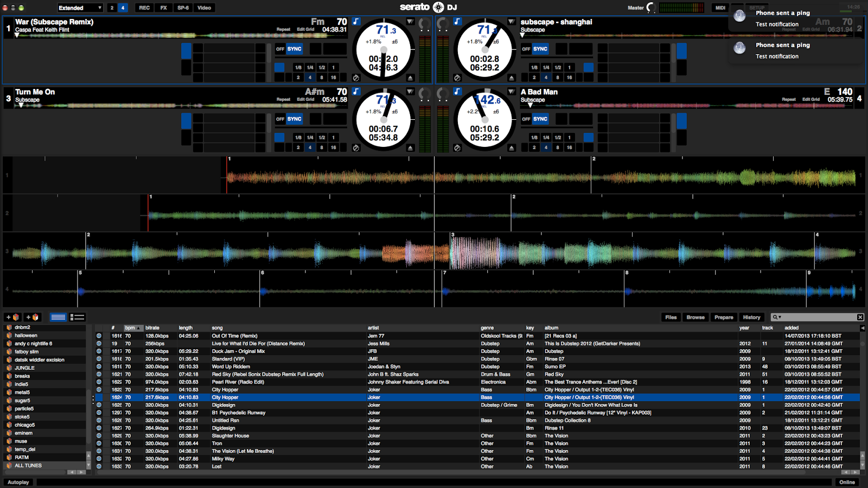
Task: Eject Turn Me On from deck 3
Action: click(x=410, y=148)
